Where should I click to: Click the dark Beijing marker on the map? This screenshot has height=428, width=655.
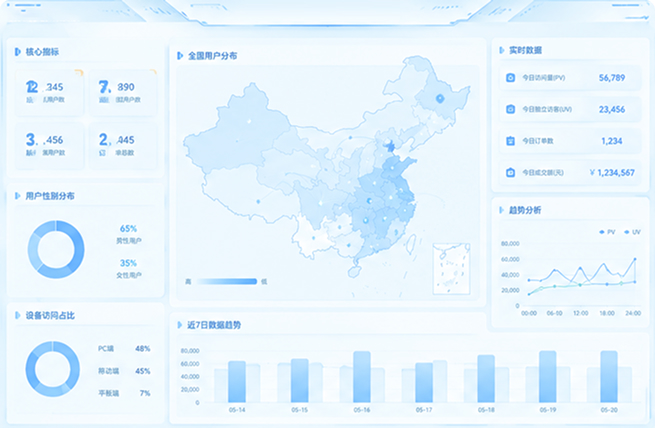391,147
